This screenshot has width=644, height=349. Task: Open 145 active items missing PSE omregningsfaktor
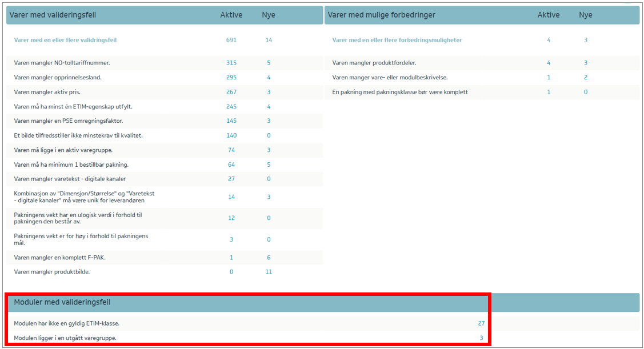[231, 121]
